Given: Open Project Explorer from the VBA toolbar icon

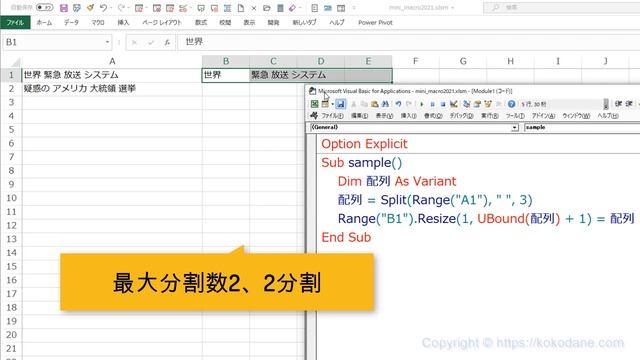Looking at the screenshot, I should [467, 104].
